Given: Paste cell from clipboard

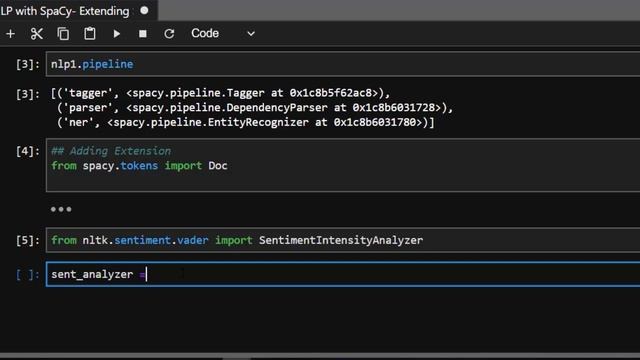Looking at the screenshot, I should [90, 34].
